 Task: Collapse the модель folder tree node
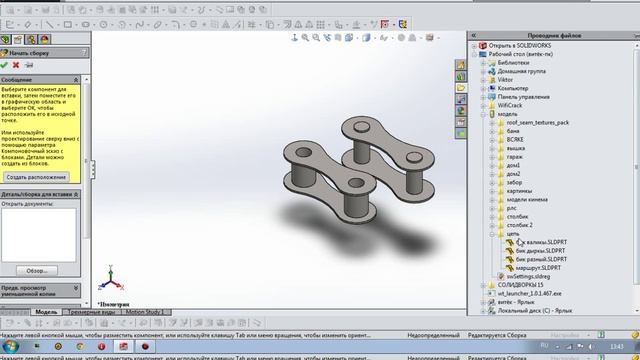coord(483,114)
